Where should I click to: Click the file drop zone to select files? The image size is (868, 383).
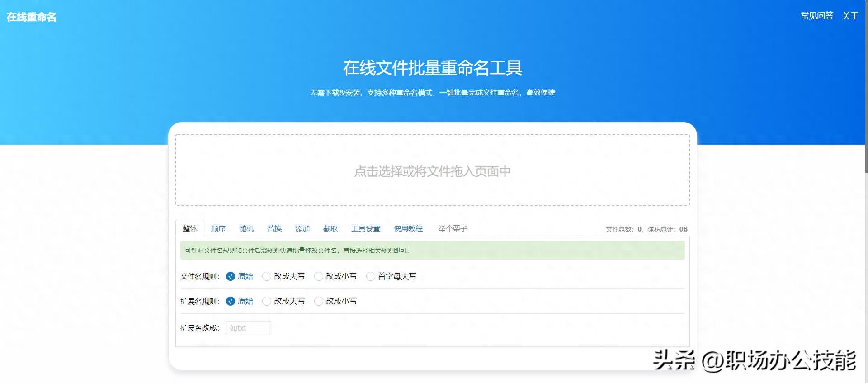(432, 170)
